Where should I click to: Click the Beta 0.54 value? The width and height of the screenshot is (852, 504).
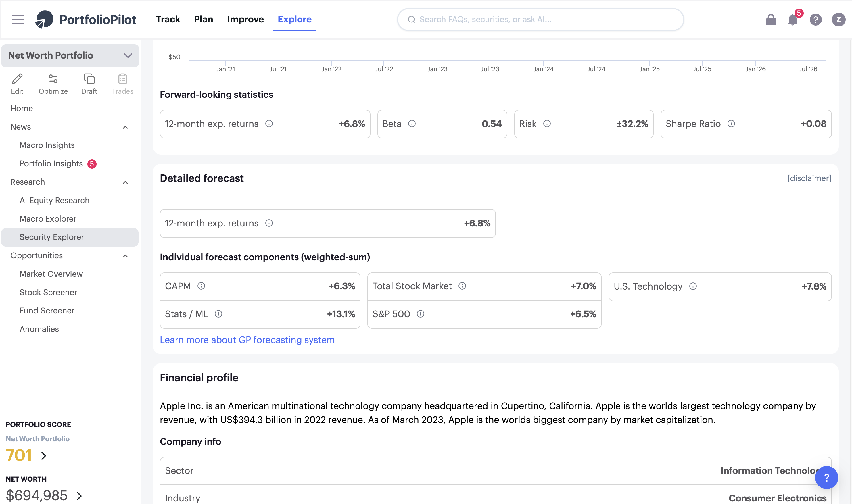tap(492, 124)
